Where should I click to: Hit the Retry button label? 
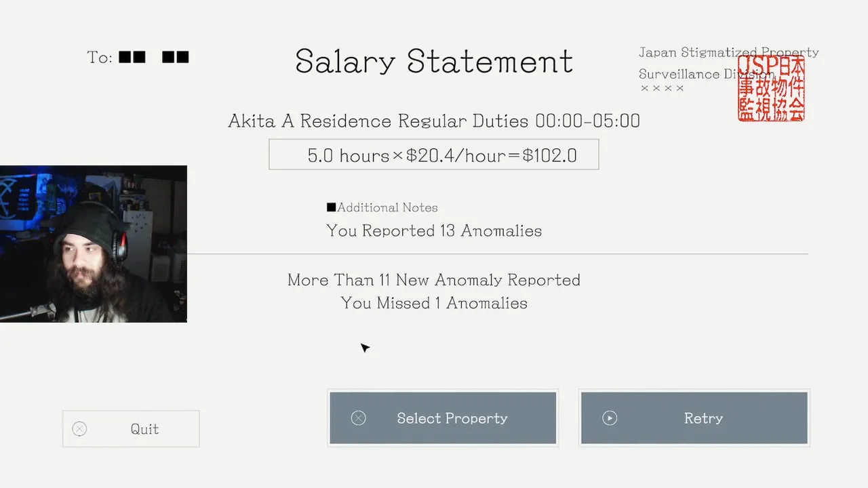coord(703,418)
